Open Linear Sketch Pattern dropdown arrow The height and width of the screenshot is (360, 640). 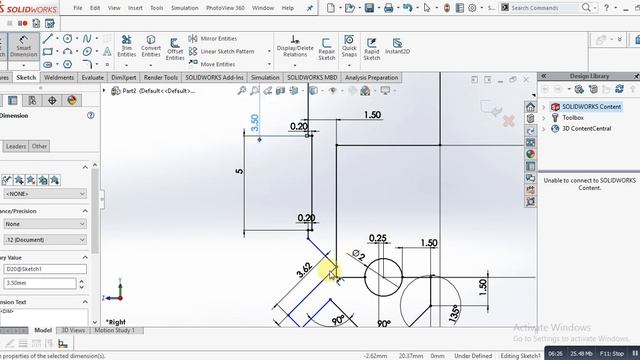pos(269,51)
